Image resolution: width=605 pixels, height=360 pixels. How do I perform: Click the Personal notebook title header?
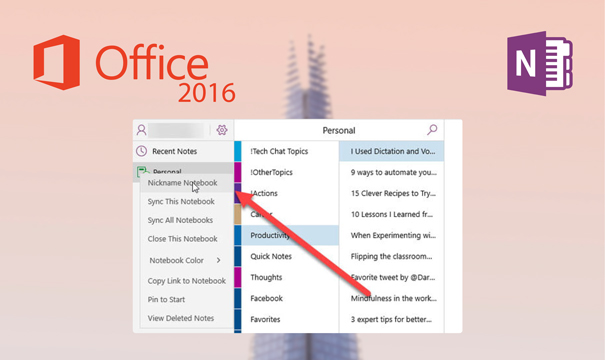(x=339, y=130)
